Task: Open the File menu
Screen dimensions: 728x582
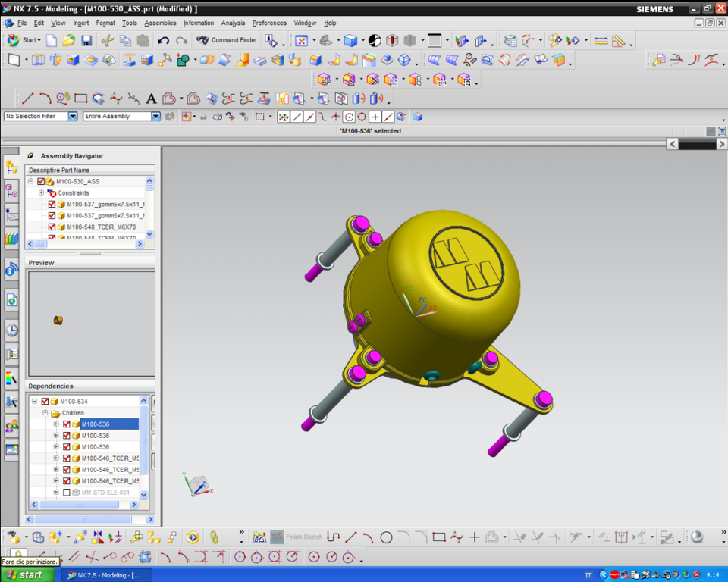Action: [22, 23]
